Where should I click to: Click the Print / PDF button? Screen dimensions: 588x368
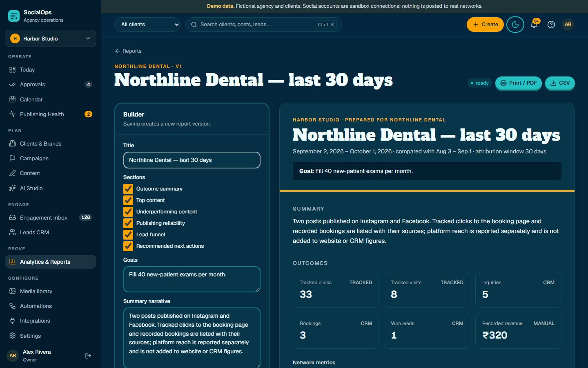point(519,83)
